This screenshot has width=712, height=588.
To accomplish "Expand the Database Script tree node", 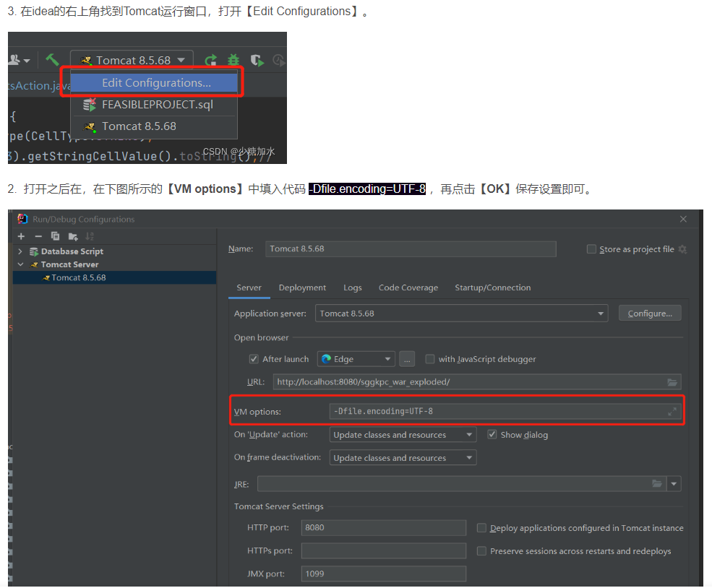I will tap(20, 251).
